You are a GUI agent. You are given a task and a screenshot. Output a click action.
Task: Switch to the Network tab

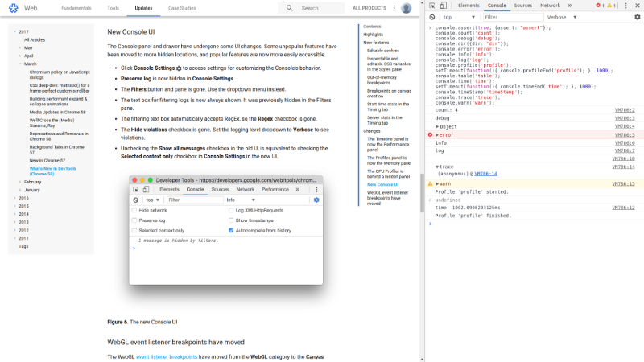click(x=550, y=6)
